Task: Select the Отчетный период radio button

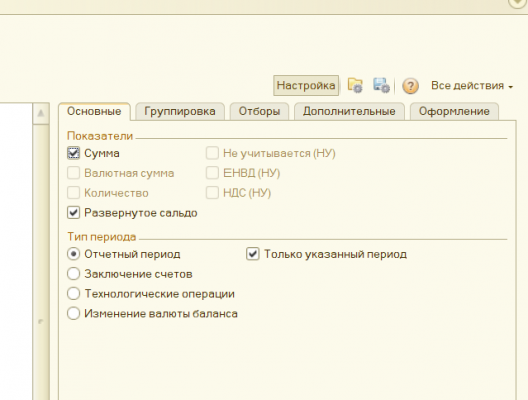Action: pos(73,254)
